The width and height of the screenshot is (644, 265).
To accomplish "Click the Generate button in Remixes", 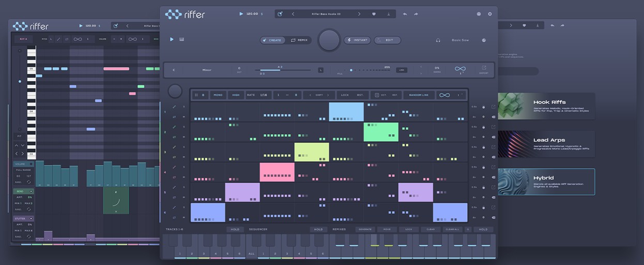I will [364, 229].
